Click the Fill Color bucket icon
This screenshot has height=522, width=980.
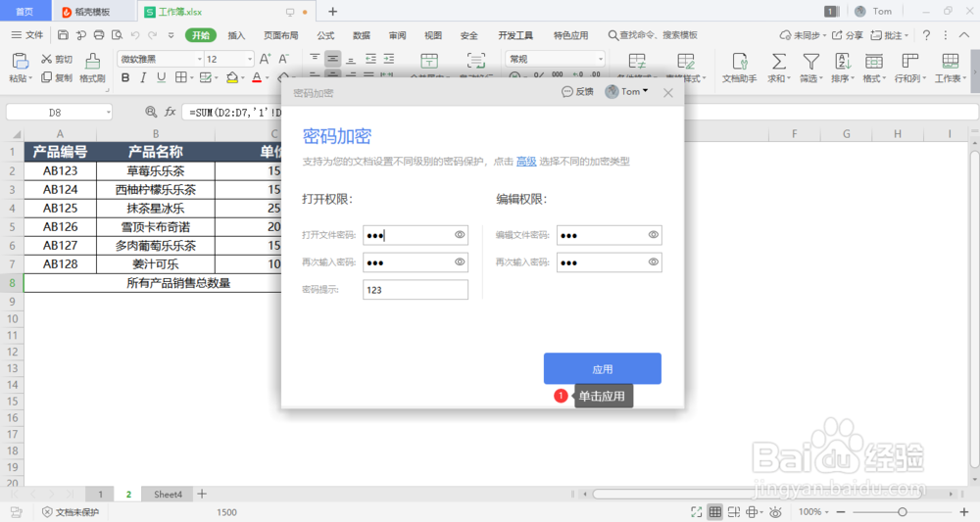[232, 77]
